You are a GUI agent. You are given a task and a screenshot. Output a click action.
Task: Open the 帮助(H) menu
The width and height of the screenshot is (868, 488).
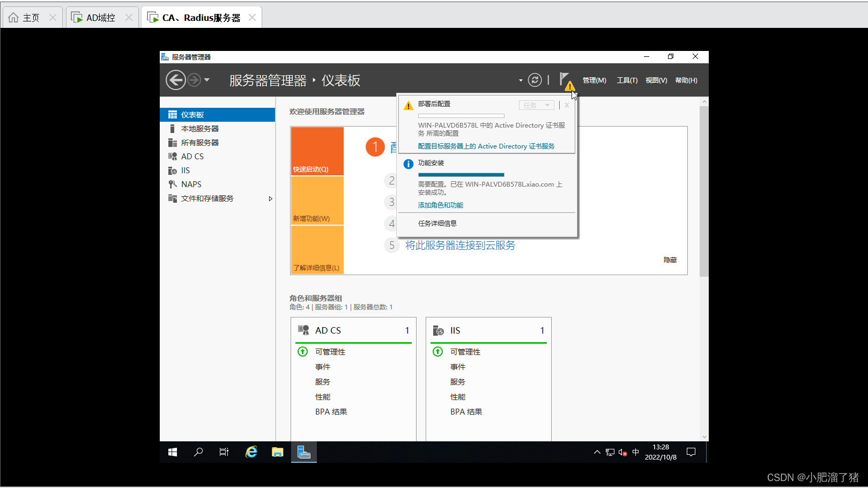click(x=686, y=80)
